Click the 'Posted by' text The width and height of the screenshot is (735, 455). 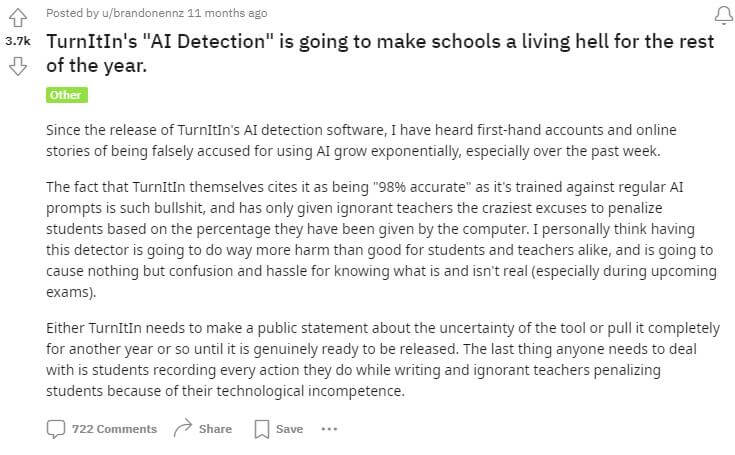tap(69, 13)
